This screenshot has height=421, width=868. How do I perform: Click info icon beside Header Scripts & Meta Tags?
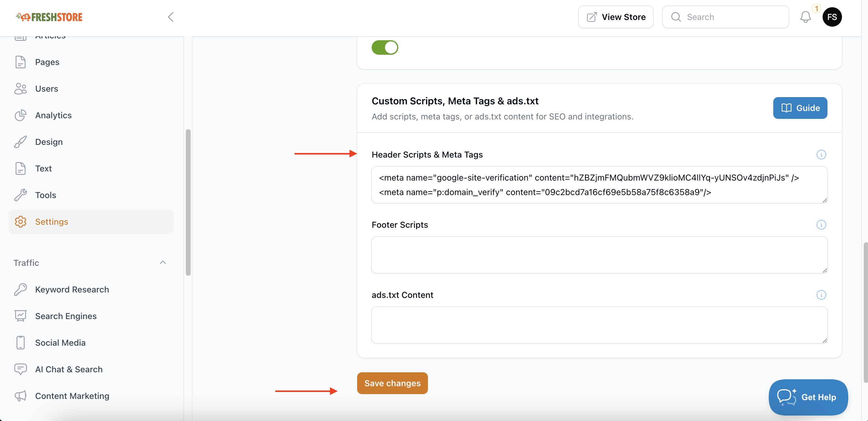(821, 155)
